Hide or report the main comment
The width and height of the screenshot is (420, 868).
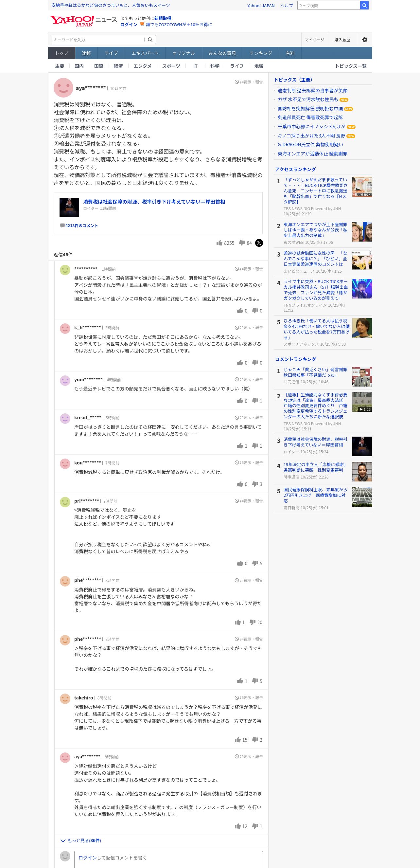pos(249,82)
